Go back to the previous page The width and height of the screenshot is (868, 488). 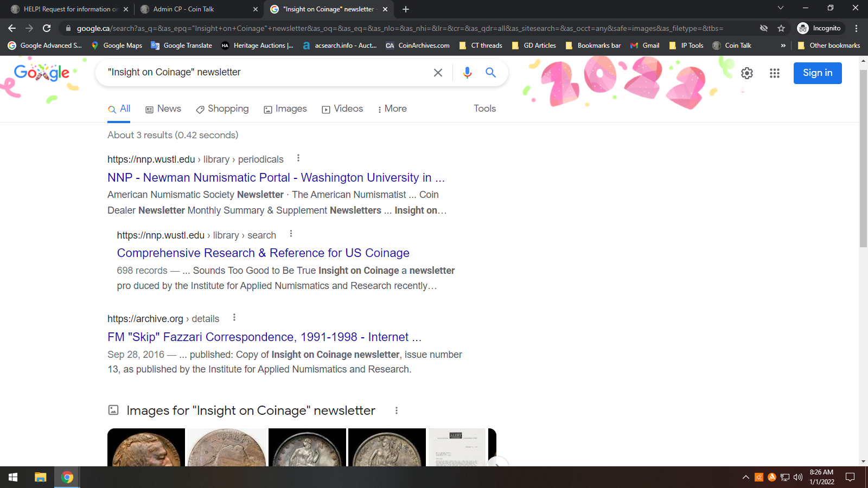12,28
